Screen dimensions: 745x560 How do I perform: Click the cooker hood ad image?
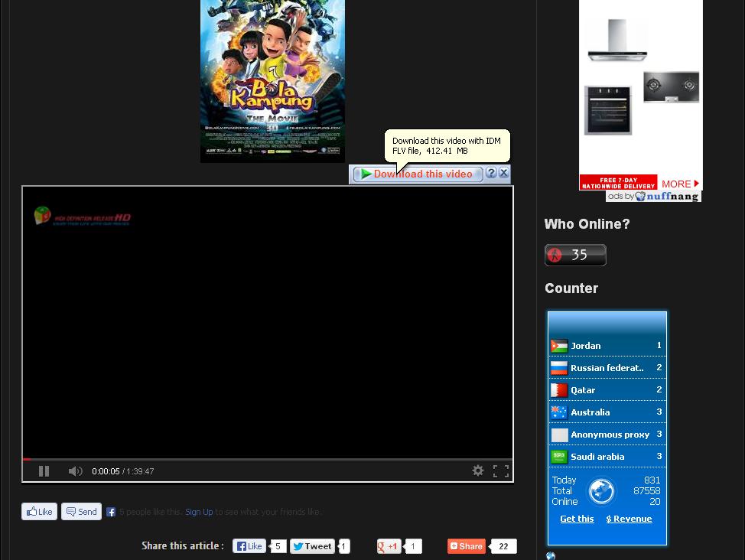click(618, 41)
